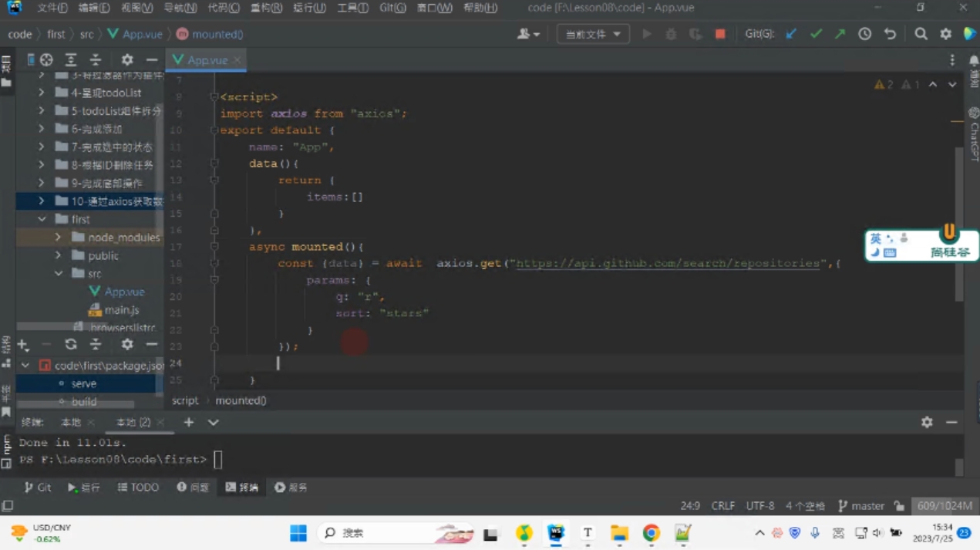The width and height of the screenshot is (980, 550).
Task: Add new terminal tab with plus icon
Action: pyautogui.click(x=189, y=422)
